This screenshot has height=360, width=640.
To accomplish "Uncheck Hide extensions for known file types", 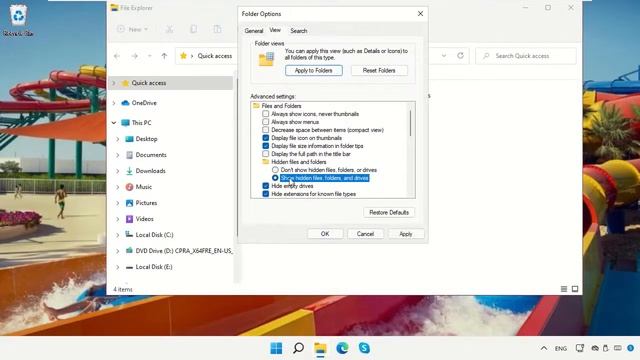I will 266,194.
